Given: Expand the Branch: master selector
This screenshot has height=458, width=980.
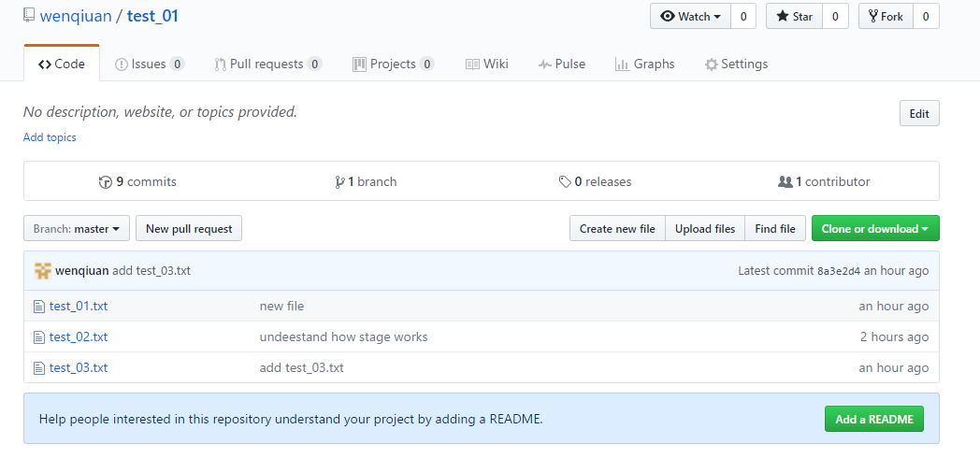Looking at the screenshot, I should 77,229.
